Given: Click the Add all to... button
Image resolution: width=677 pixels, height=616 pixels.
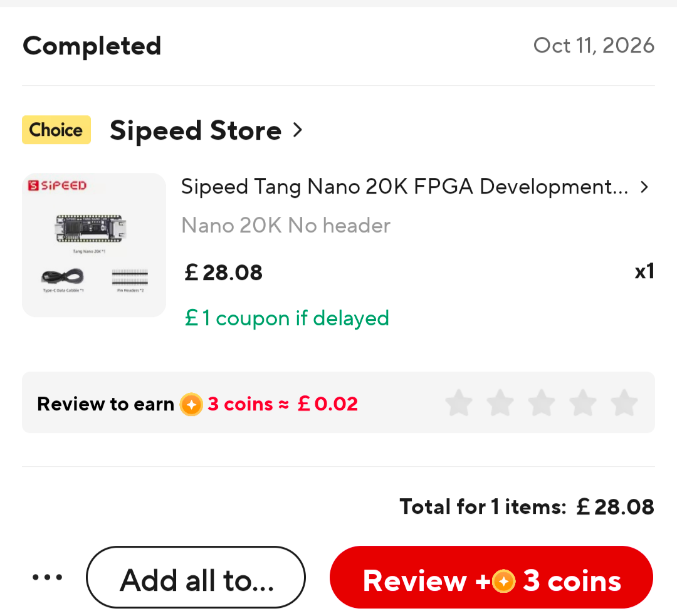Looking at the screenshot, I should pyautogui.click(x=196, y=577).
